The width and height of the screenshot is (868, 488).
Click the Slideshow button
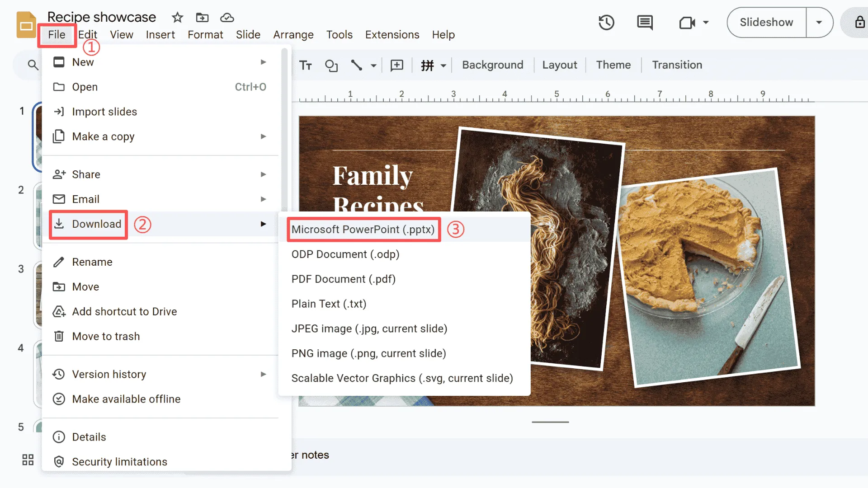tap(766, 22)
